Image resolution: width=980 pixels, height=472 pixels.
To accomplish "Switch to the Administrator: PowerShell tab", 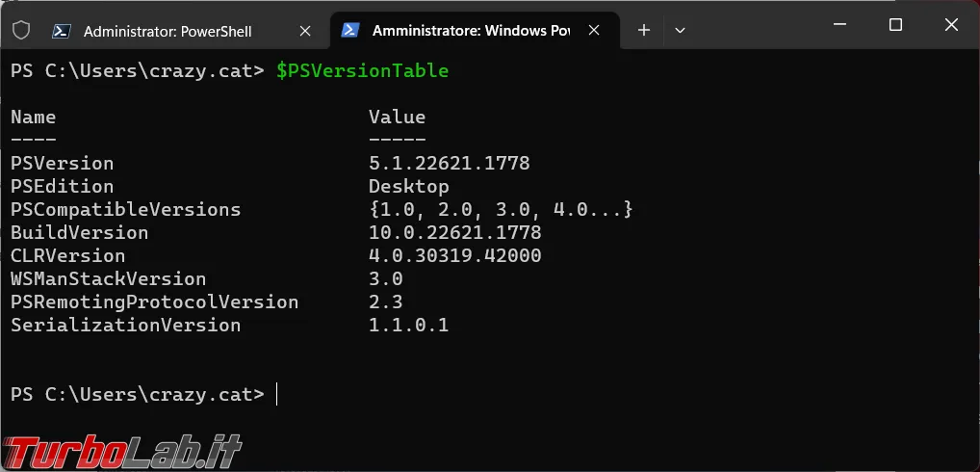I will pos(168,31).
